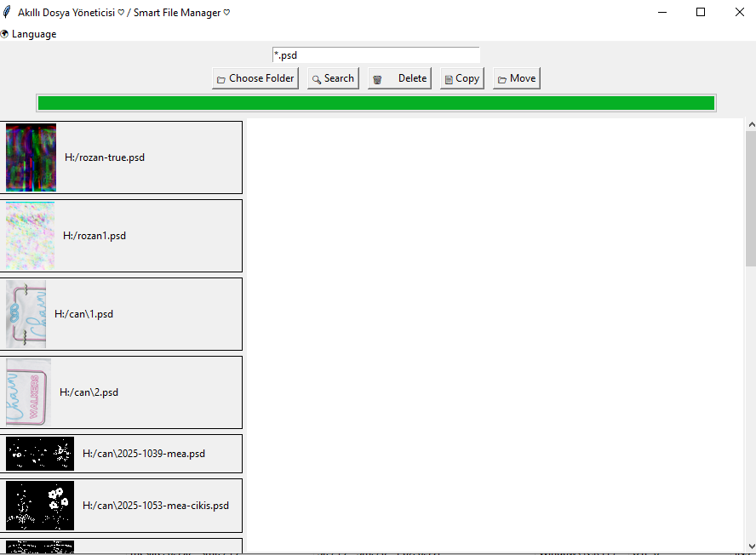This screenshot has width=756, height=555.
Task: Click the feather app icon in title bar
Action: click(x=7, y=13)
